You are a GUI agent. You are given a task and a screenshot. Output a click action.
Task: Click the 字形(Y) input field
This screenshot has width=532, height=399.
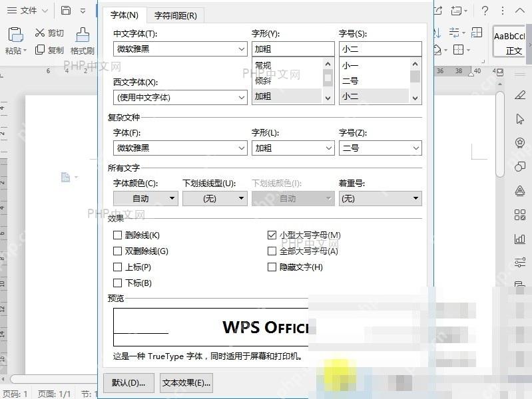293,49
